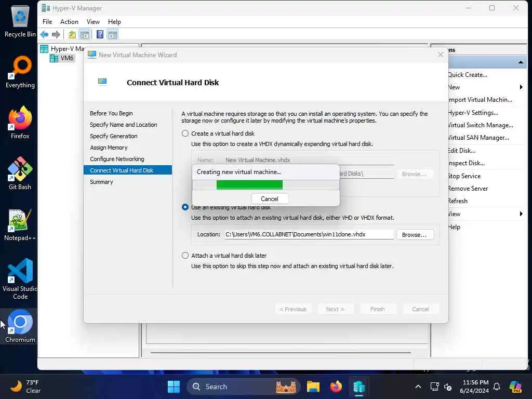Open Recycle Bin desktop icon
The image size is (532, 399).
[x=20, y=21]
